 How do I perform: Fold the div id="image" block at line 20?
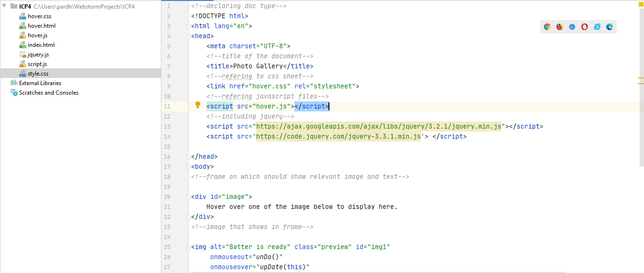pyautogui.click(x=188, y=197)
